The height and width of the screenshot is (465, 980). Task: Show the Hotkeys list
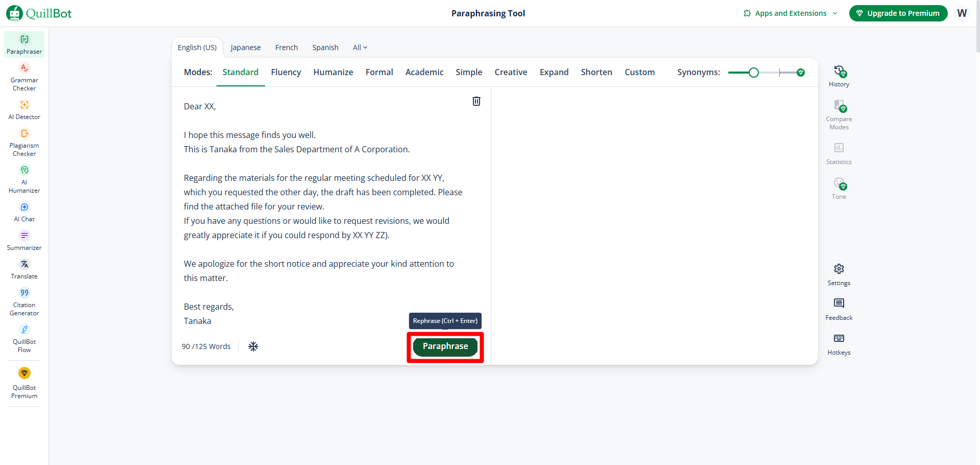coord(839,344)
